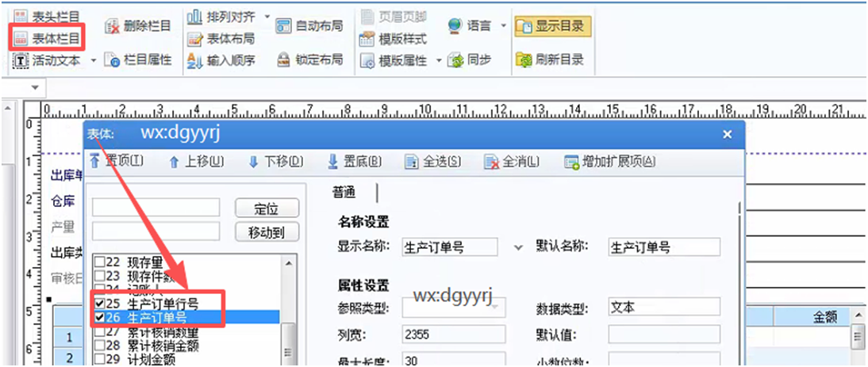Open 模版样式 template style

(x=394, y=39)
